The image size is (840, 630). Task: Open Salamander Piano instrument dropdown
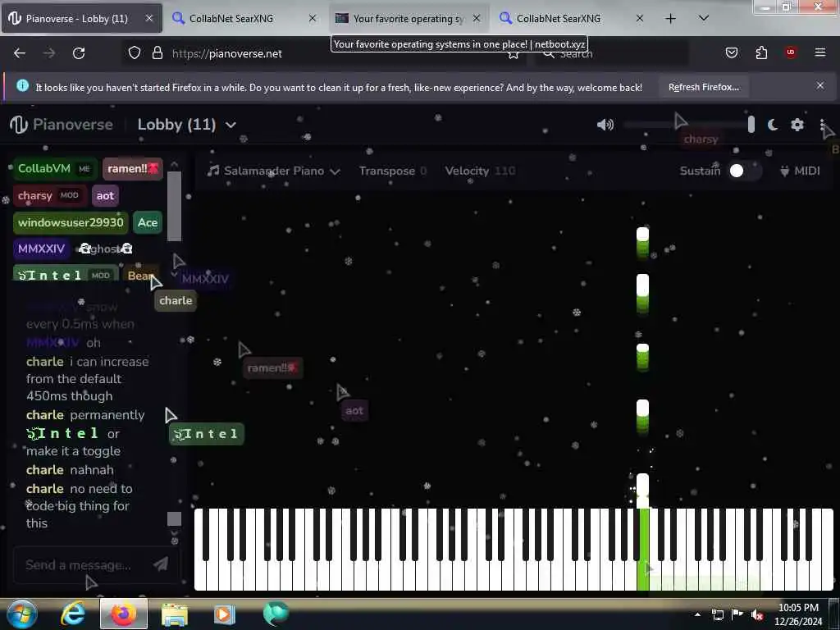[273, 171]
